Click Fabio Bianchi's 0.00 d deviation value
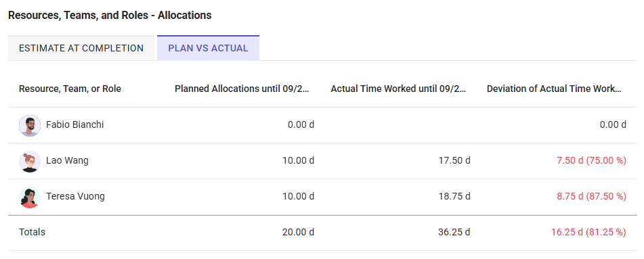This screenshot has height=259, width=644. 613,125
